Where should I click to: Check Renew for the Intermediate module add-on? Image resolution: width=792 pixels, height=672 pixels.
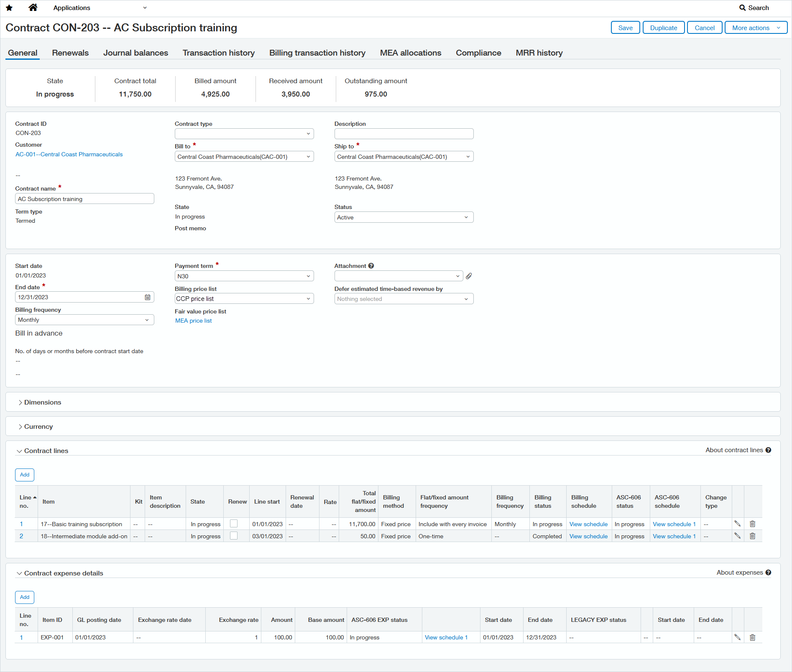(234, 535)
